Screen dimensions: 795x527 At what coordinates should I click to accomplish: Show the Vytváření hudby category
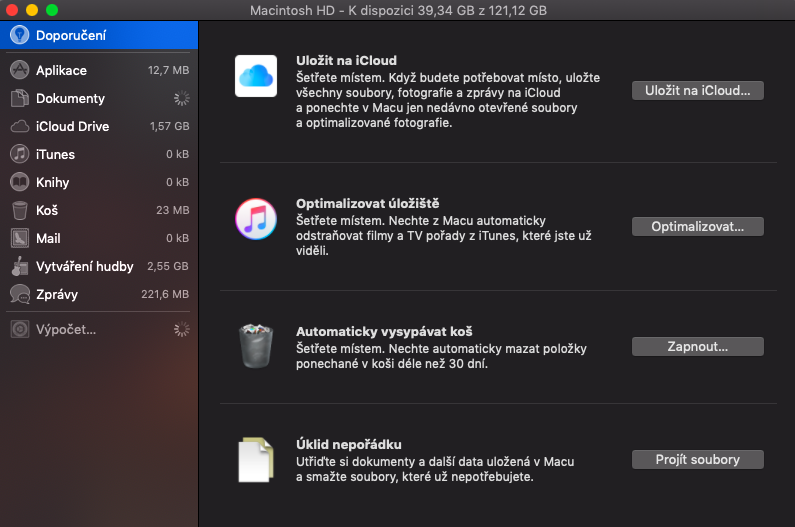(99, 266)
